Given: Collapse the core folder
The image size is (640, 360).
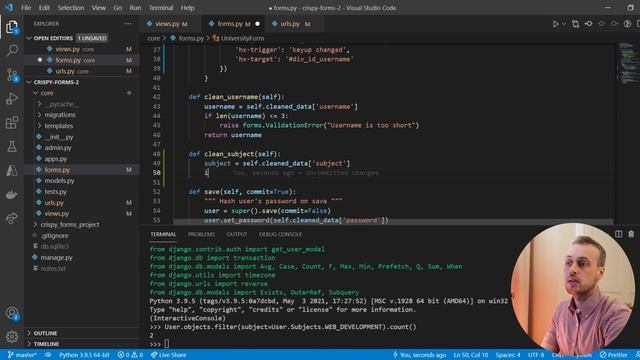Looking at the screenshot, I should [82, 93].
